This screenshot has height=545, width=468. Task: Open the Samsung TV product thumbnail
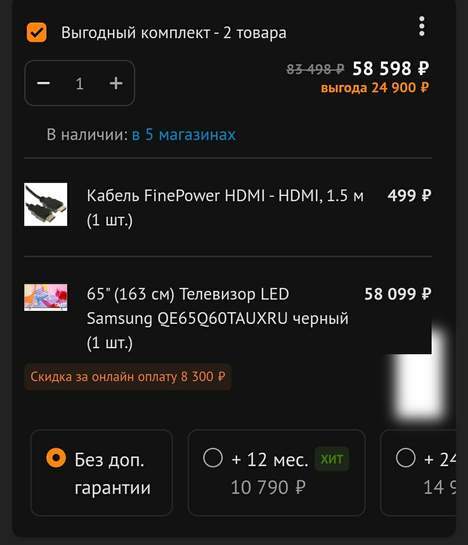click(46, 297)
